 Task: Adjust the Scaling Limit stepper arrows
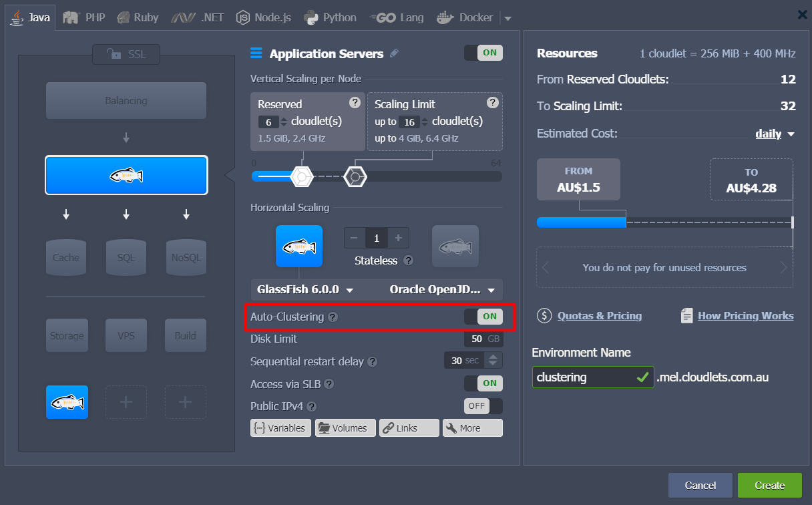(x=425, y=122)
